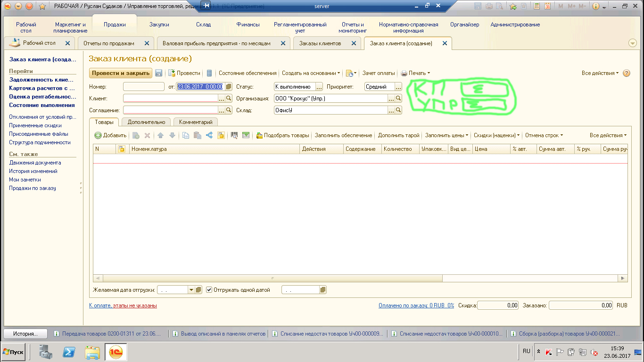Click the green Добавить plus icon

pyautogui.click(x=98, y=135)
